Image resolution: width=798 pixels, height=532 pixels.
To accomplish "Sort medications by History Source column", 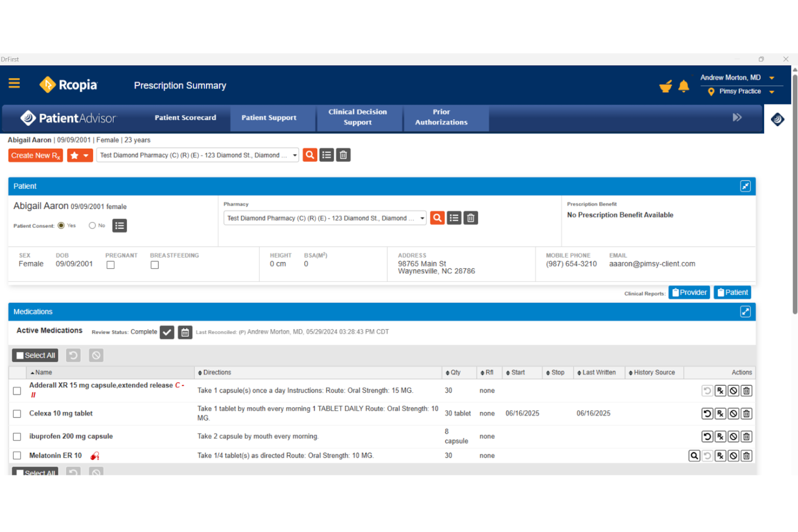I will coord(652,372).
